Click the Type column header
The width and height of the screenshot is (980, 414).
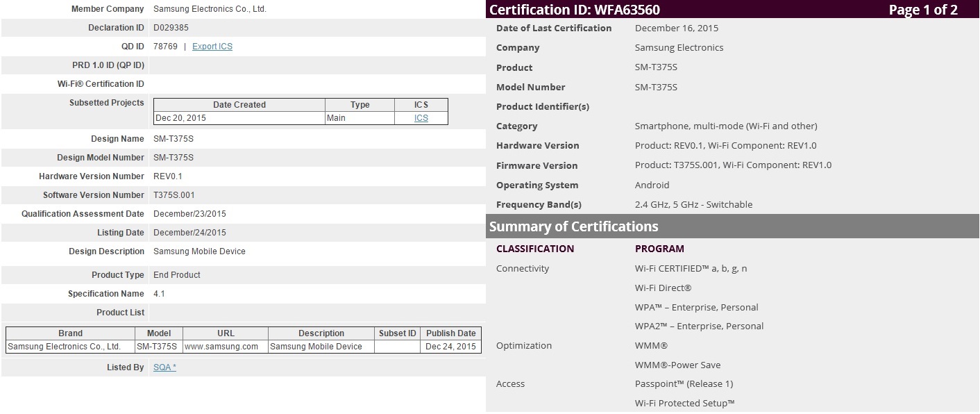360,105
